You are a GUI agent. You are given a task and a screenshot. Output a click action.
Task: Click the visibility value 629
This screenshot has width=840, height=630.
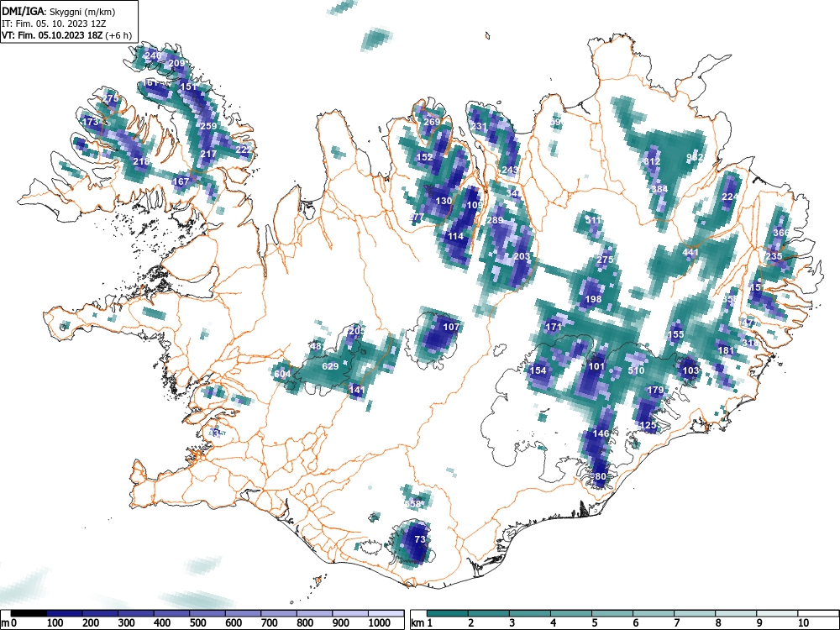click(330, 366)
